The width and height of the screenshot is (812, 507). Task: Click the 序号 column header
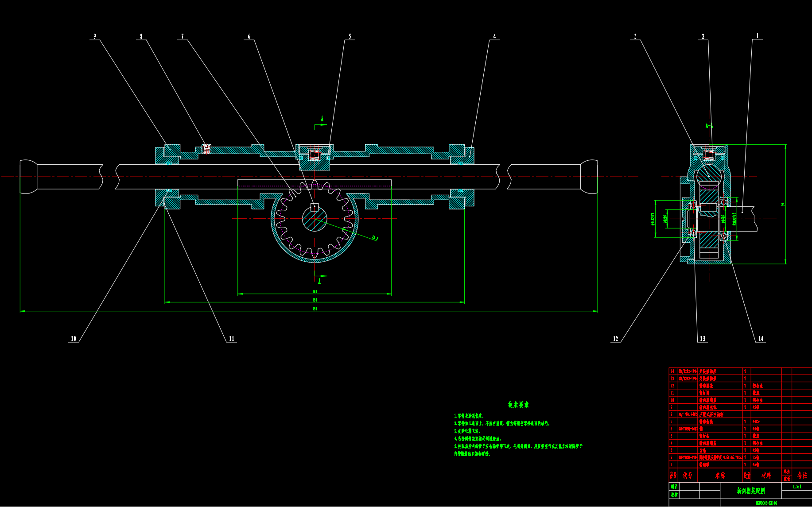[x=673, y=475]
